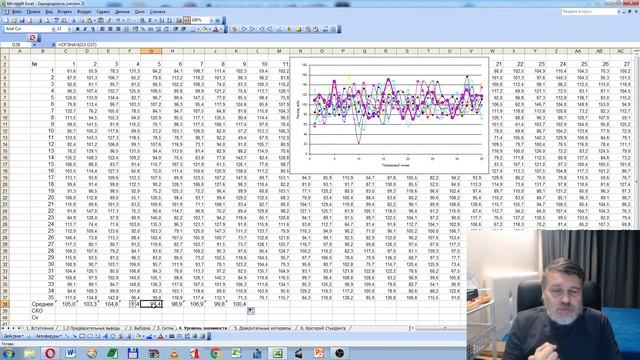Viewport: 640px width, 360px height.
Task: Open the Font Color dropdown arrow
Action: pyautogui.click(x=222, y=29)
